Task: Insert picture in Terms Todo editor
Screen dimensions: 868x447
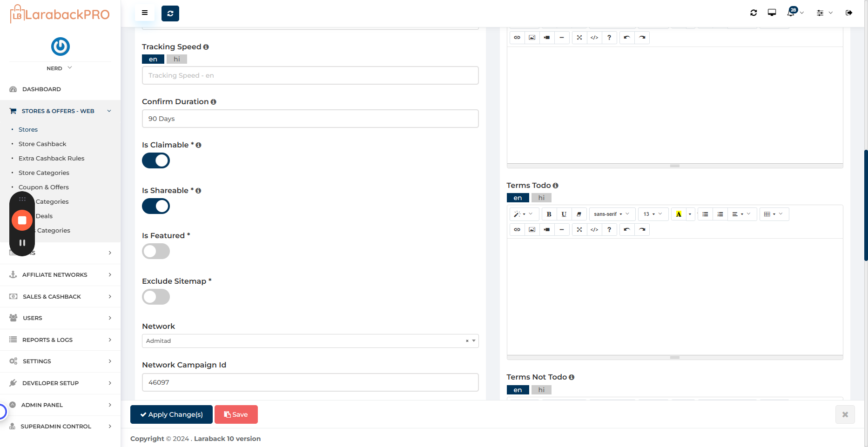Action: pos(532,229)
